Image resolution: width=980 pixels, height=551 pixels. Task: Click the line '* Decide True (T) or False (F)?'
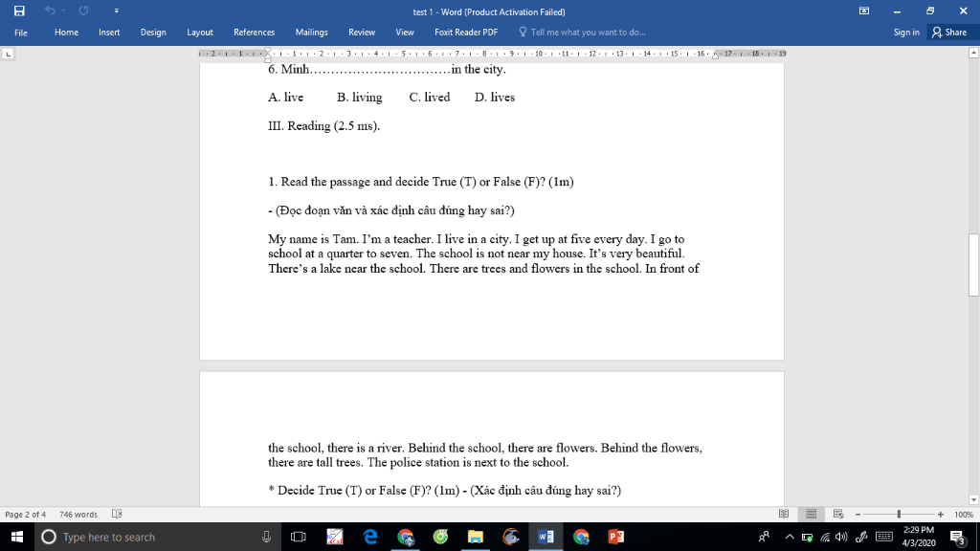(x=350, y=491)
